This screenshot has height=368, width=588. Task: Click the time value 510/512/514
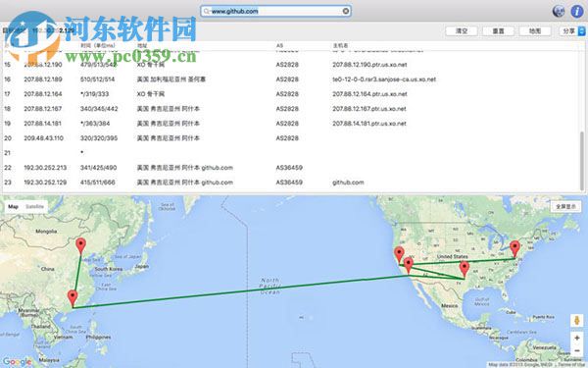pos(97,79)
